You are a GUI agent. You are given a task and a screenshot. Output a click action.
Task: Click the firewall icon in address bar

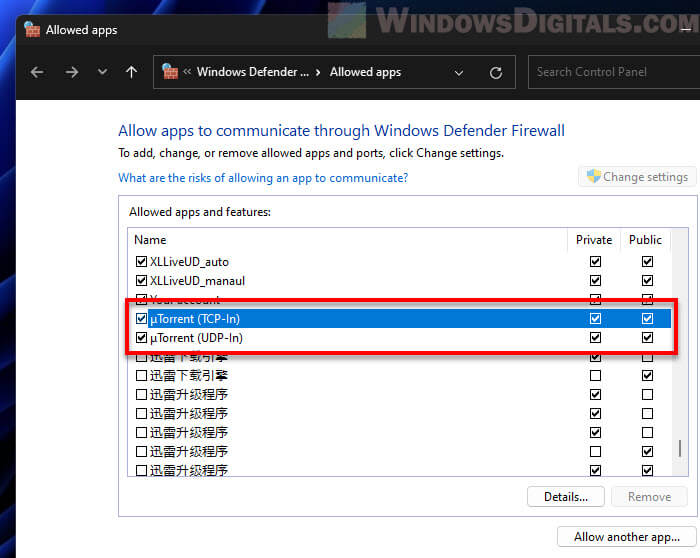tap(170, 71)
